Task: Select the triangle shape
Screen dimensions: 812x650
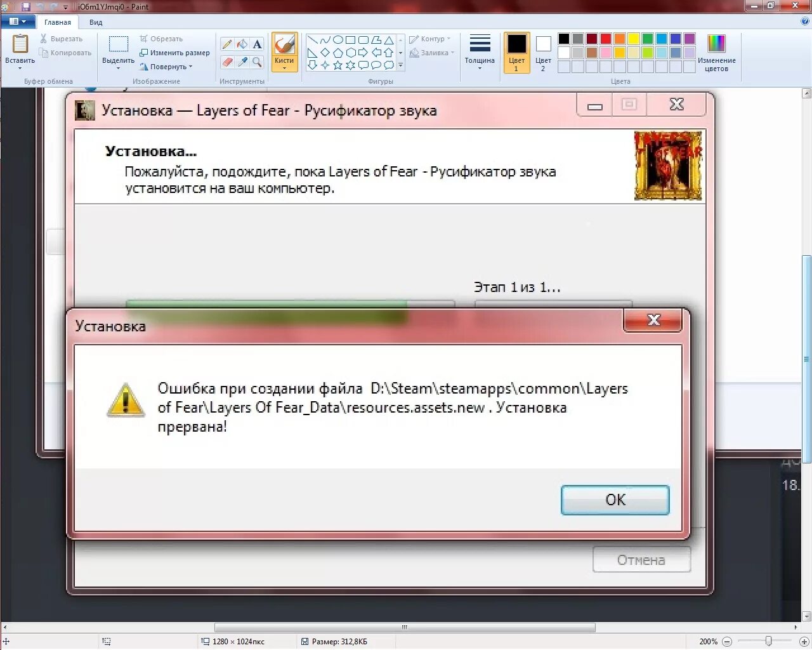Action: tap(388, 40)
